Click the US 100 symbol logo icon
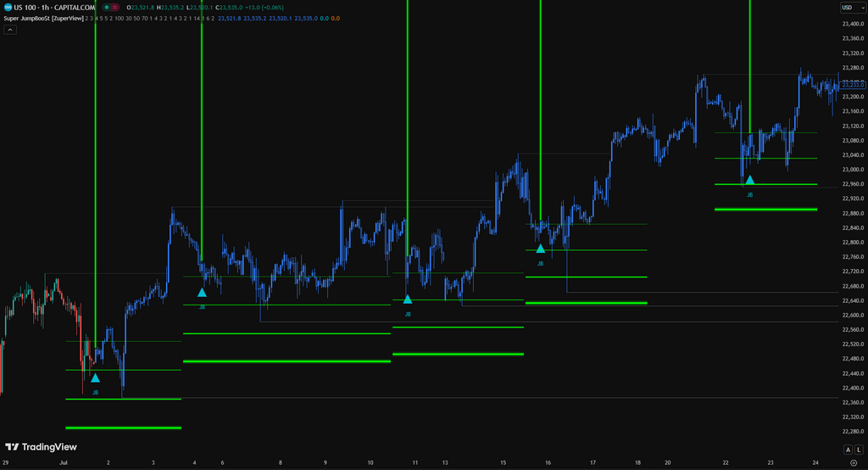 [8, 7]
